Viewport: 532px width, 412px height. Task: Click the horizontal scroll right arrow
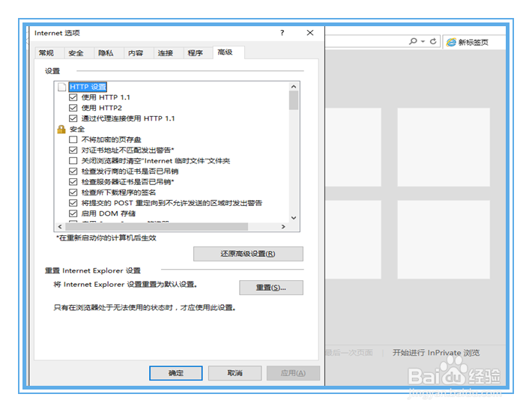283,226
